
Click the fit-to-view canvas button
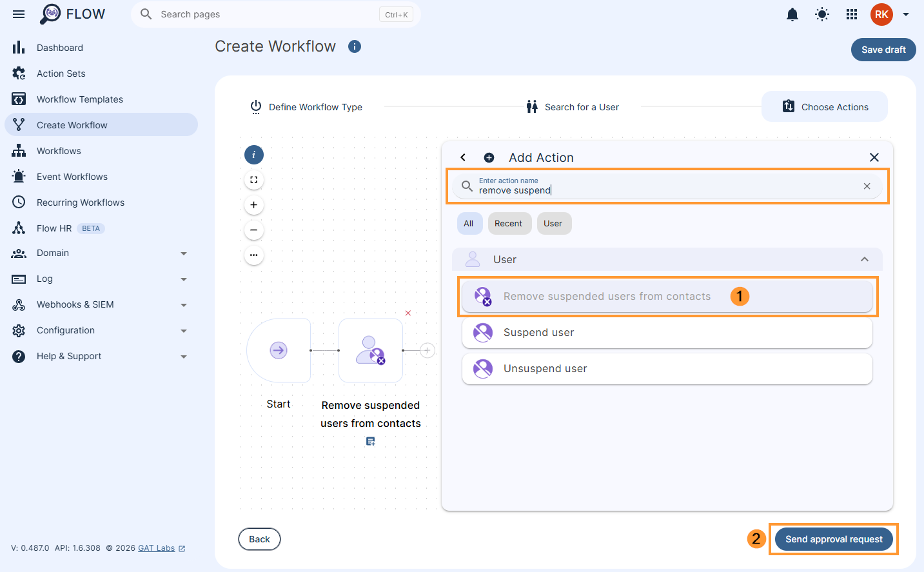pos(254,180)
